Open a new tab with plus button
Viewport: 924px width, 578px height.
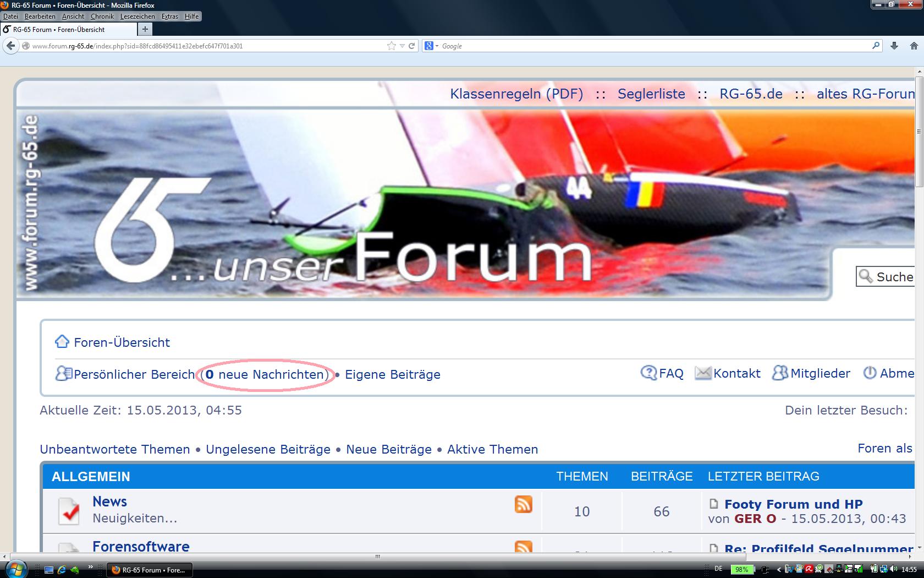(145, 29)
